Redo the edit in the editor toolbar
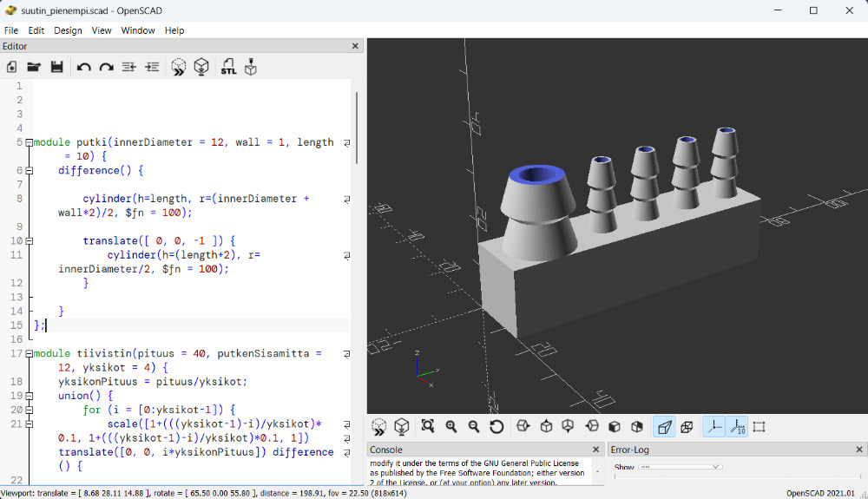 coord(106,67)
